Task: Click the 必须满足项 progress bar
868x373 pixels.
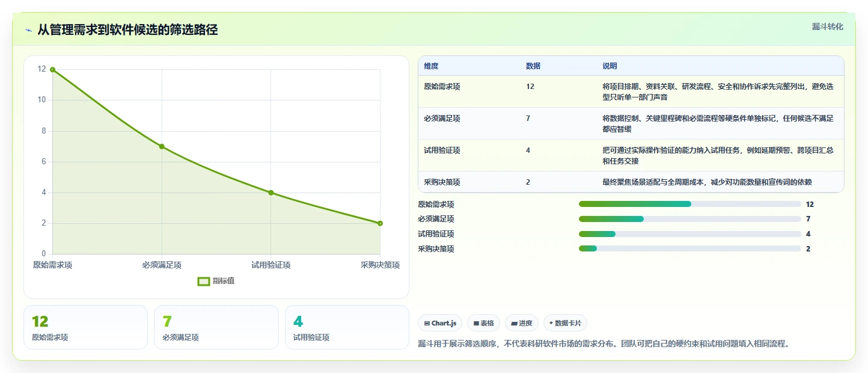Action: (690, 219)
